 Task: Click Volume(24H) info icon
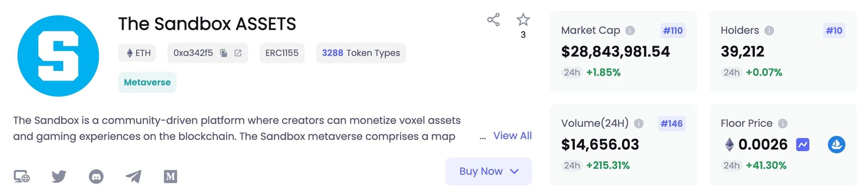coord(639,123)
